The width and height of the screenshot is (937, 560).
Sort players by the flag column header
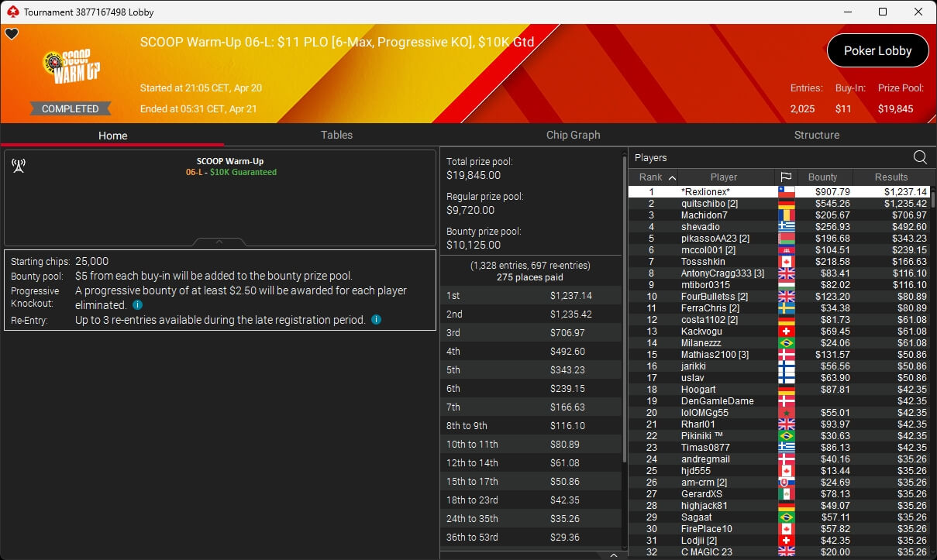pyautogui.click(x=785, y=177)
